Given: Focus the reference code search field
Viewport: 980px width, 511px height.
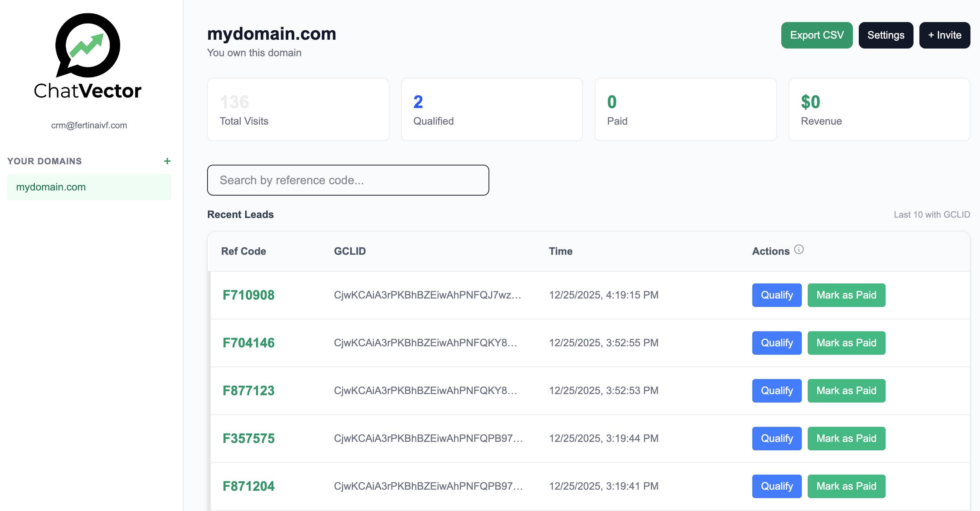Looking at the screenshot, I should click(348, 180).
